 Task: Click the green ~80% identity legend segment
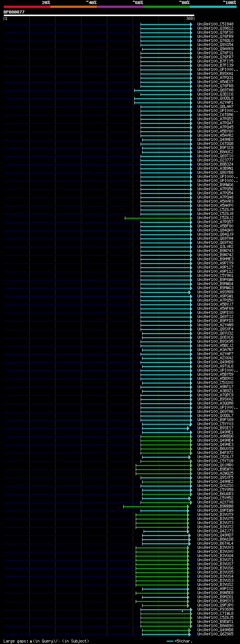tap(166, 7)
